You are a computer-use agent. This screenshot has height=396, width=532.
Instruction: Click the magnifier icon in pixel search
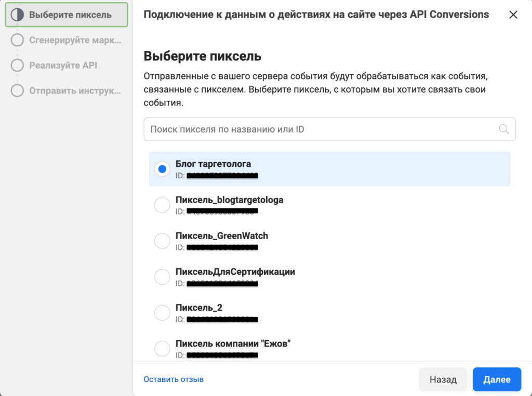click(503, 129)
